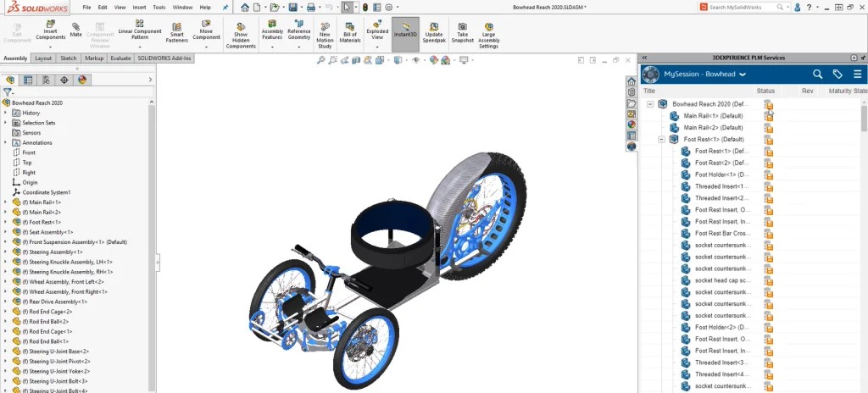Toggle Show Hidden Components
The height and width of the screenshot is (393, 868).
click(241, 32)
